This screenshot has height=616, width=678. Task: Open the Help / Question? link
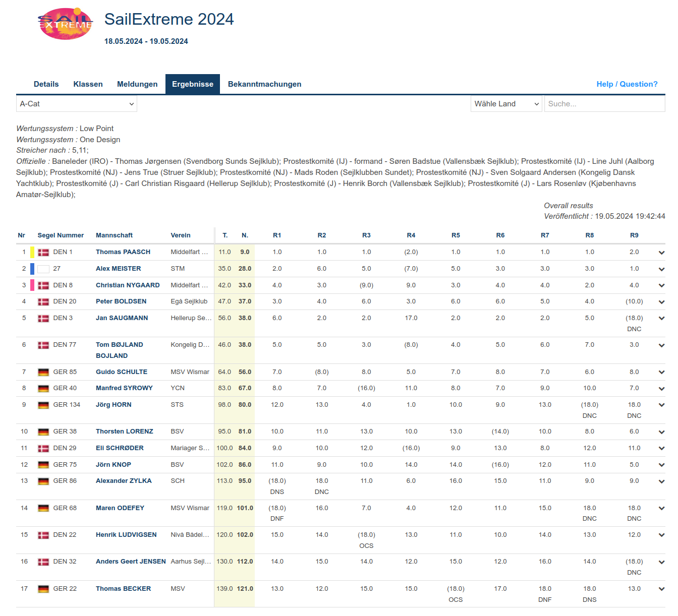click(627, 84)
